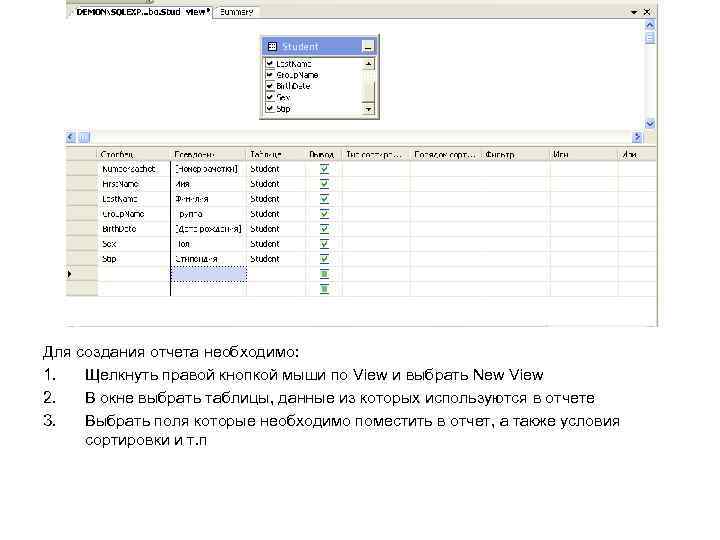Toggle output checkbox for BirthDate grid row

[x=324, y=229]
